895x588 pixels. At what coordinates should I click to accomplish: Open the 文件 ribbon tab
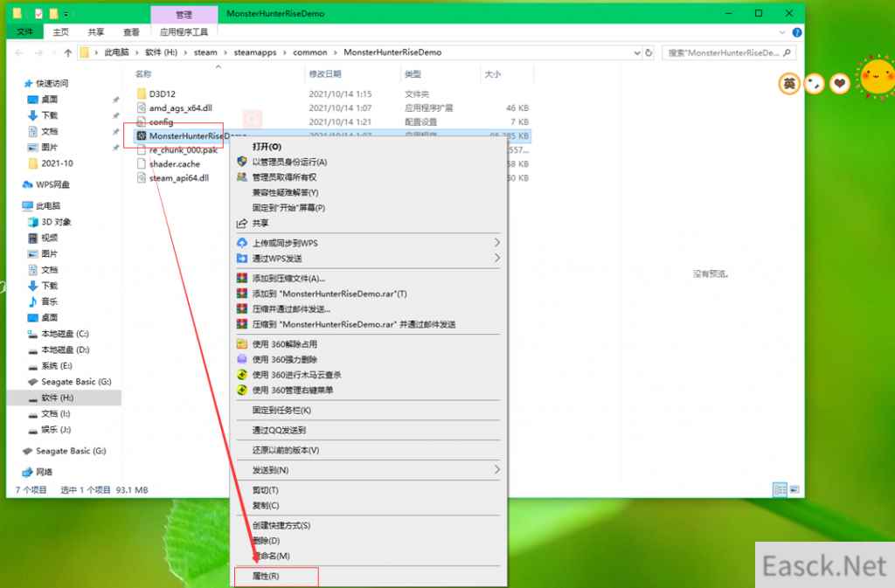pos(25,32)
